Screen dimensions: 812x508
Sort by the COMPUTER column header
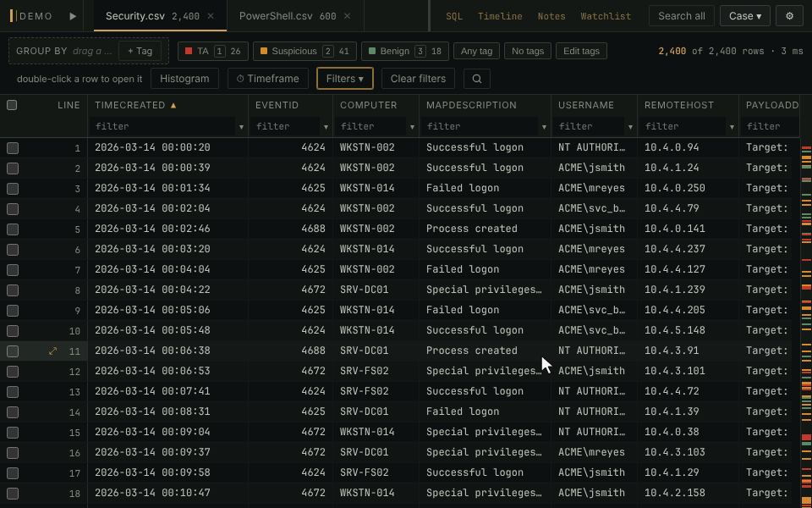coord(369,105)
